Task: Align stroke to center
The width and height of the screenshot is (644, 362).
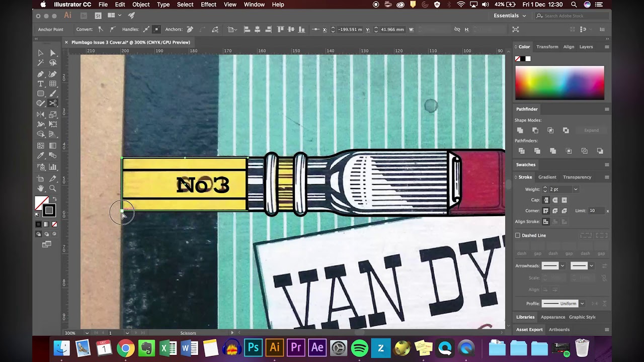Action: tap(546, 221)
